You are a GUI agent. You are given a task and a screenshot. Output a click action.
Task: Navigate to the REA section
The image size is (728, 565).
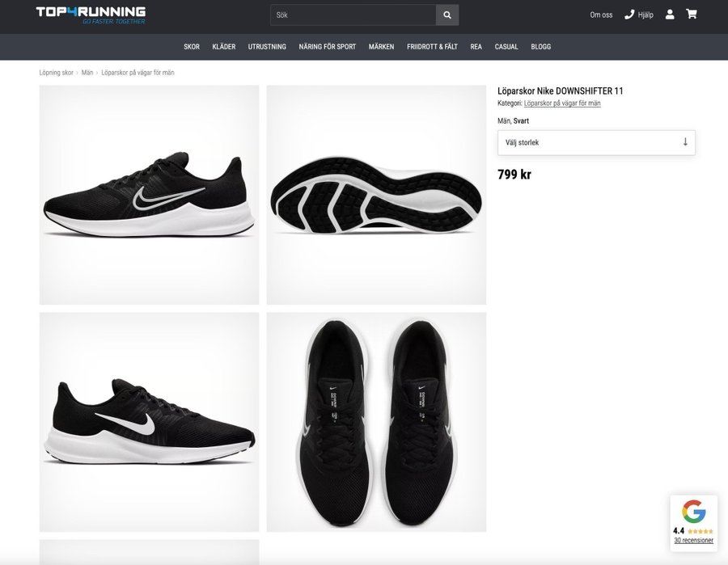[x=476, y=47]
